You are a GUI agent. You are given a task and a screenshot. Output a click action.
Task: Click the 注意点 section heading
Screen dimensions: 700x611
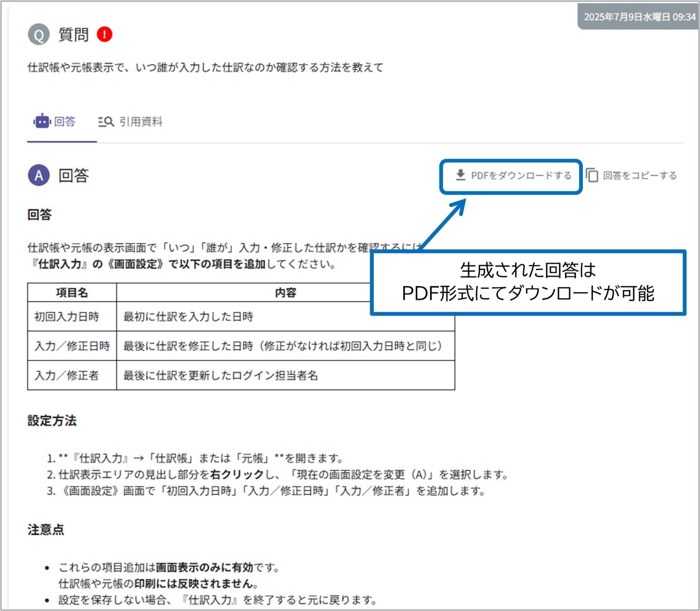tap(46, 530)
